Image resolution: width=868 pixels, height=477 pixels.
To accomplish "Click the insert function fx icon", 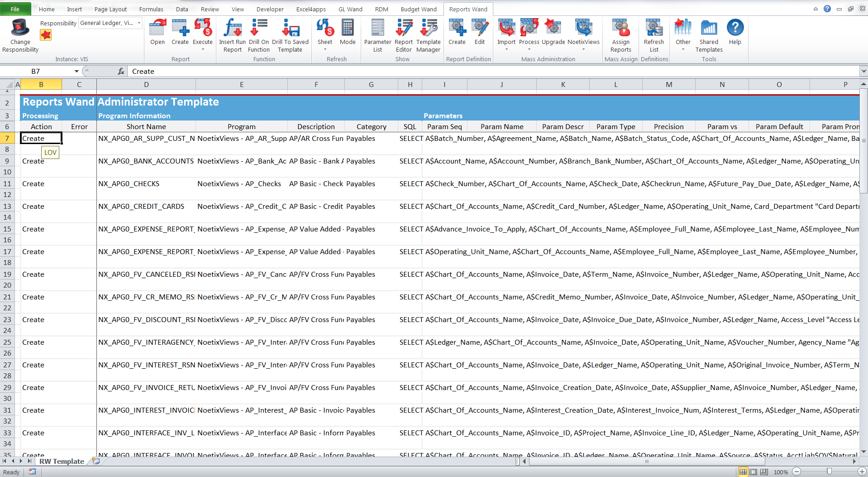I will tap(121, 71).
